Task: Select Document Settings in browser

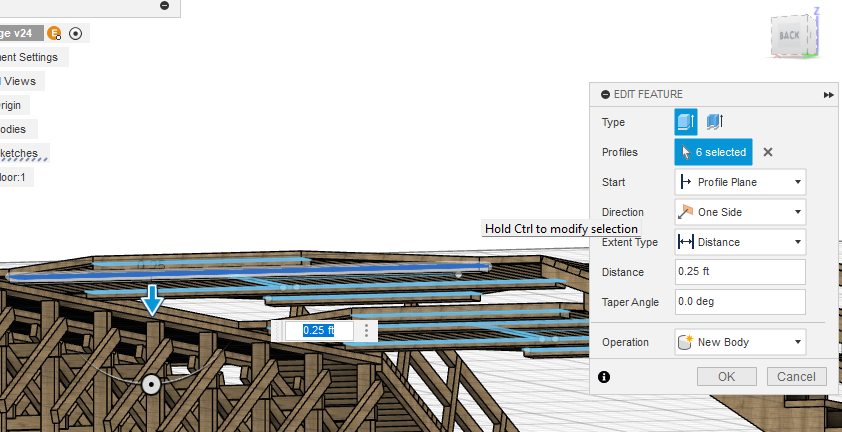Action: click(x=32, y=57)
